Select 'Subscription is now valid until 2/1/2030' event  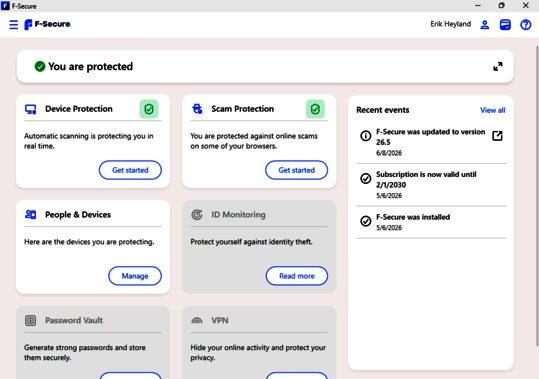(x=431, y=185)
